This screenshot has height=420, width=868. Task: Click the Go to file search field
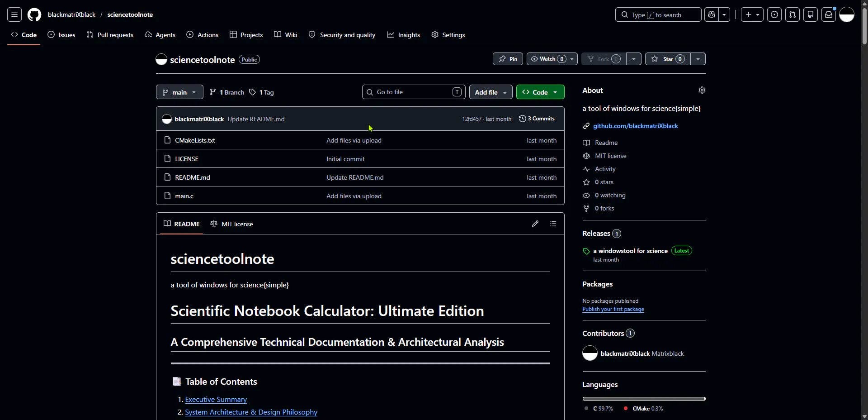click(414, 92)
